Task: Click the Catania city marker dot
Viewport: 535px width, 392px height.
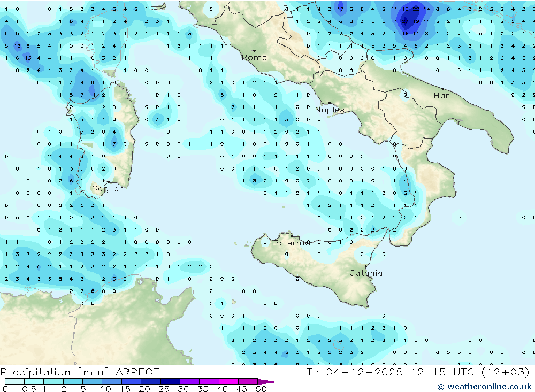Action: click(366, 266)
